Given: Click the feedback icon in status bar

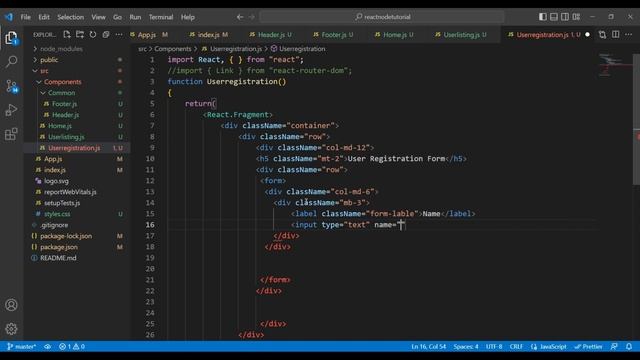Looking at the screenshot, I should point(614,347).
